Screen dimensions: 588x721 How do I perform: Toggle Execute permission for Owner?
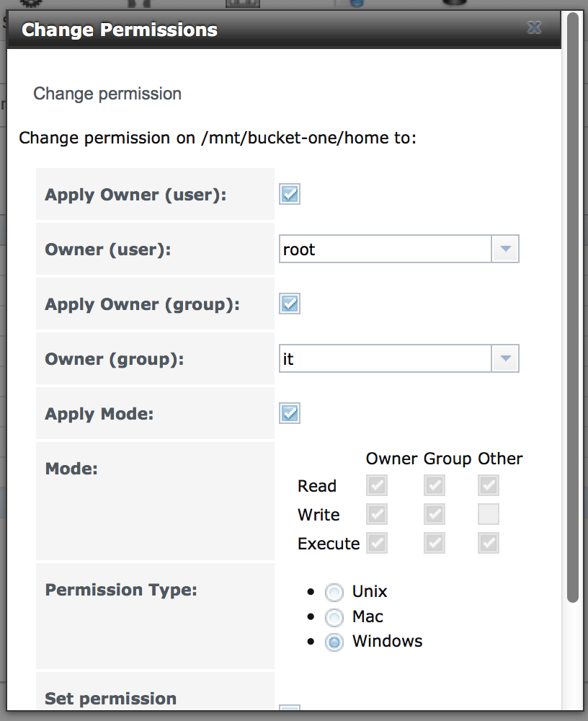tap(376, 543)
